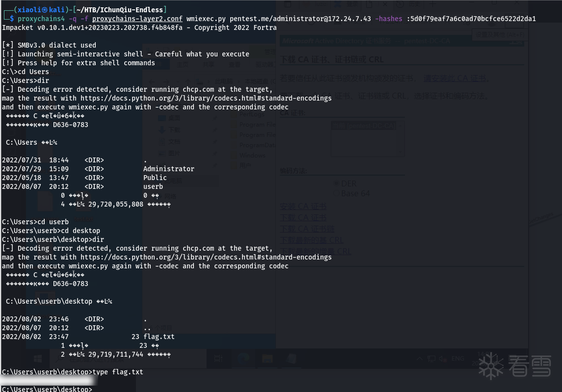Open Microsoft Edge from the taskbar
Viewport: 562px width, 392px height.
[x=243, y=359]
